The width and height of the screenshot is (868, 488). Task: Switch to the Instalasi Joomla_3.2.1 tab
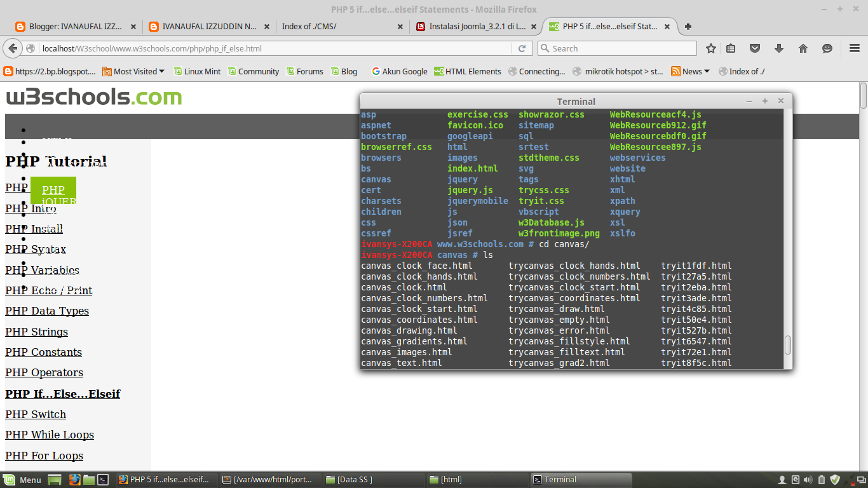click(x=477, y=27)
